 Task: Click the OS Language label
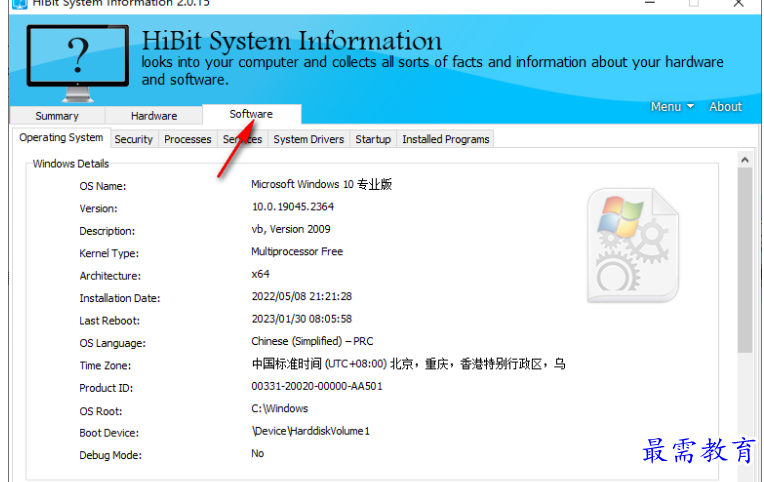pos(113,343)
